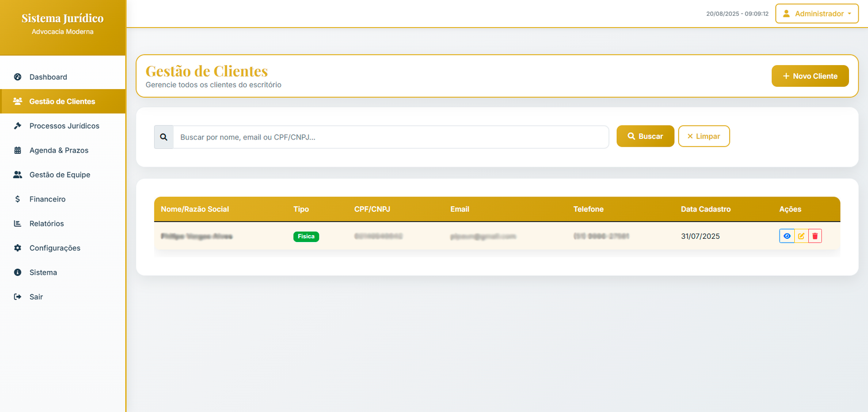Image resolution: width=868 pixels, height=412 pixels.
Task: Click the gavel icon for Processos Jurídicos
Action: click(17, 126)
